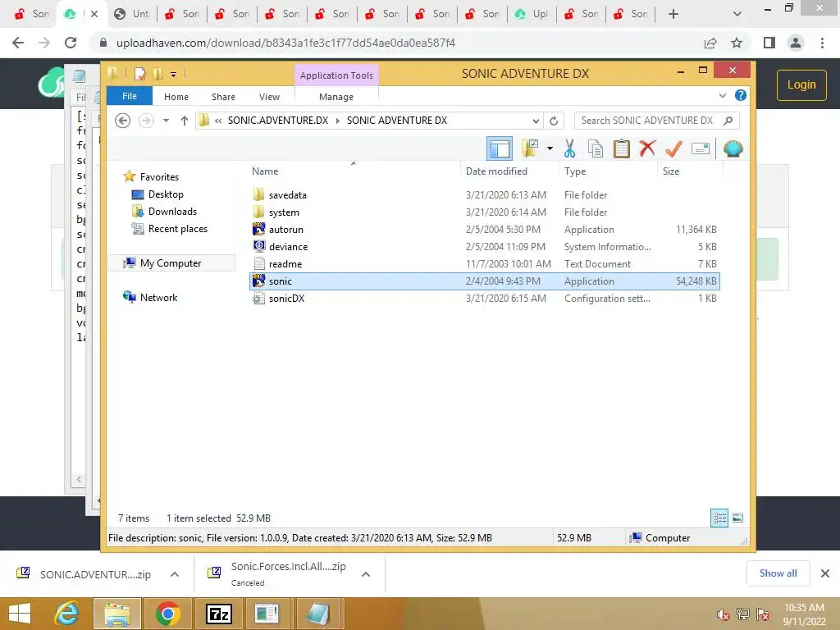
Task: Select the readme text document
Action: (x=484, y=263)
